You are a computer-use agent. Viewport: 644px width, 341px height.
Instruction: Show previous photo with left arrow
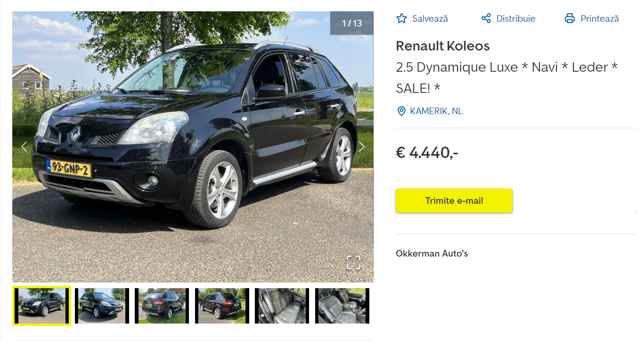24,147
